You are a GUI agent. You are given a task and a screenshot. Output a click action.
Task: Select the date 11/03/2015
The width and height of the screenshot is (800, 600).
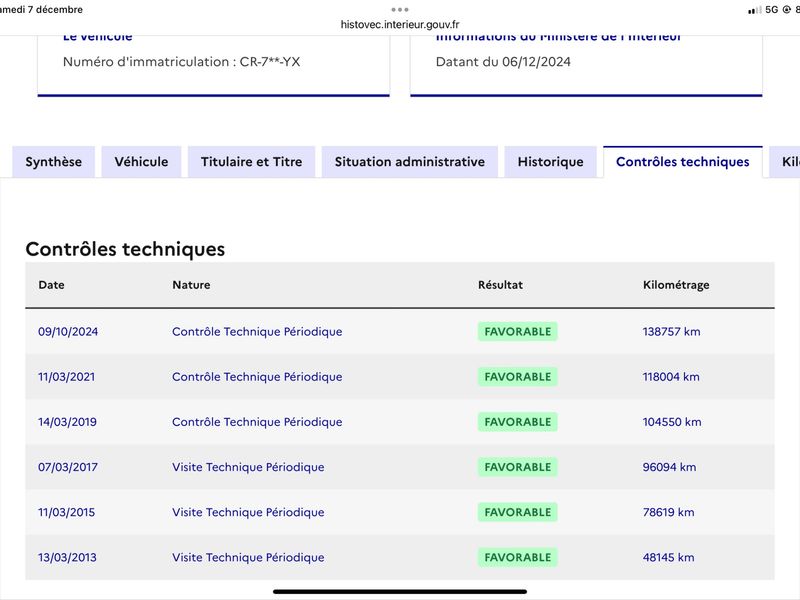coord(66,512)
